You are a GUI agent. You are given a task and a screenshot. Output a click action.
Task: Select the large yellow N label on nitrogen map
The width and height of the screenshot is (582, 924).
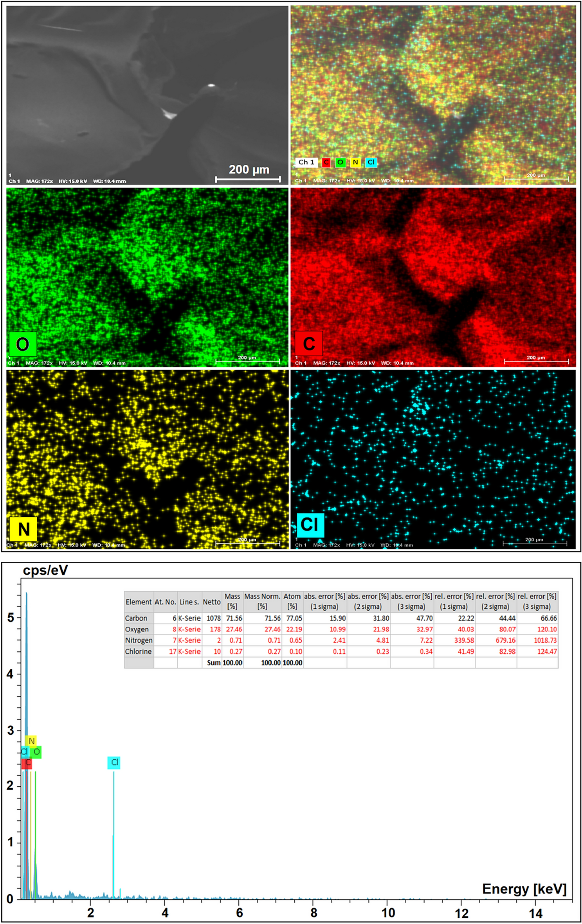click(23, 529)
